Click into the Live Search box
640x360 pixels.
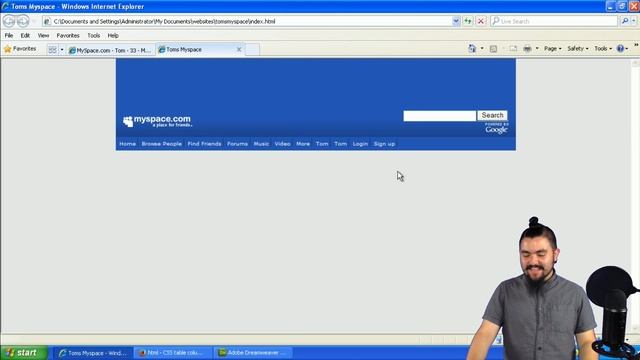554,21
